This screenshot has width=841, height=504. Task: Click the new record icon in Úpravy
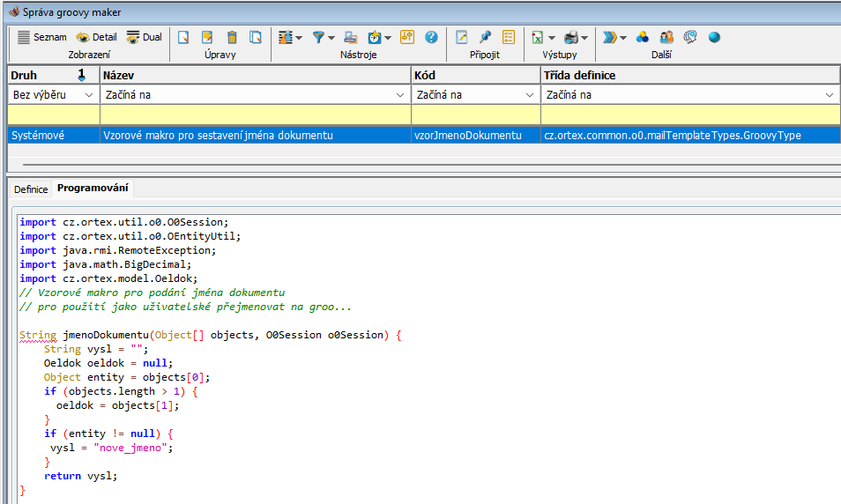[183, 37]
